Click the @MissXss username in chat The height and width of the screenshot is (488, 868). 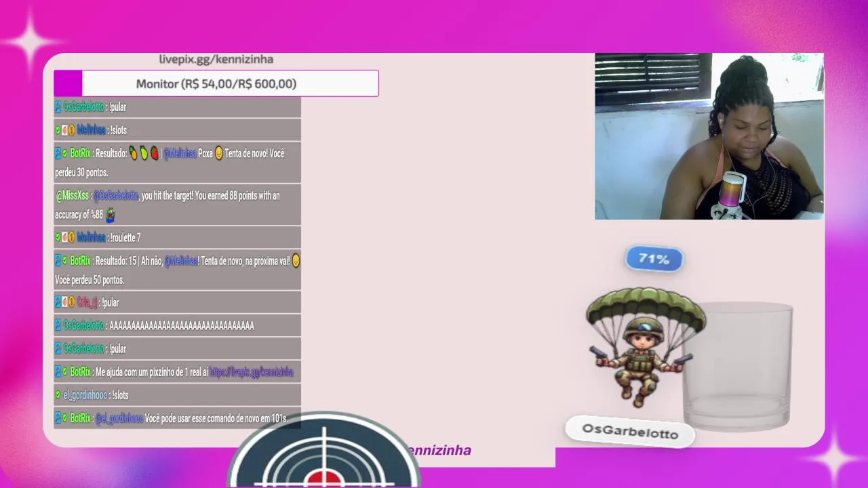pyautogui.click(x=73, y=196)
